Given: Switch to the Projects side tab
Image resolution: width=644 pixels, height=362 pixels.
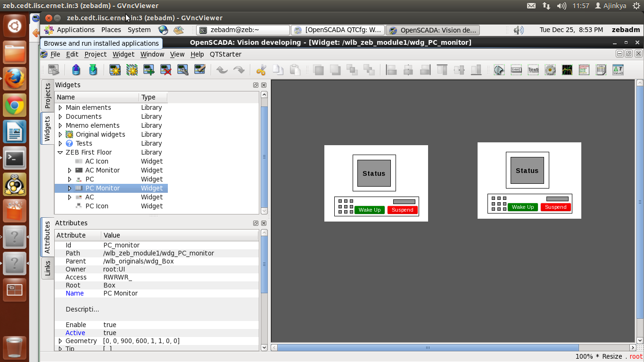Looking at the screenshot, I should point(47,96).
